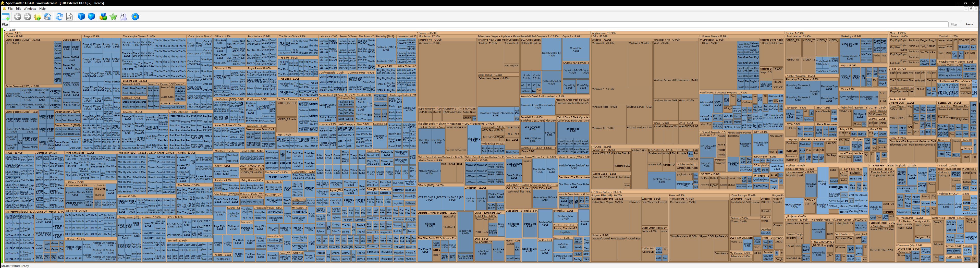Viewport: 980px width, 268px height.
Task: Select the 'YOGA_B 3.2Gb' block
Action: click(845, 77)
